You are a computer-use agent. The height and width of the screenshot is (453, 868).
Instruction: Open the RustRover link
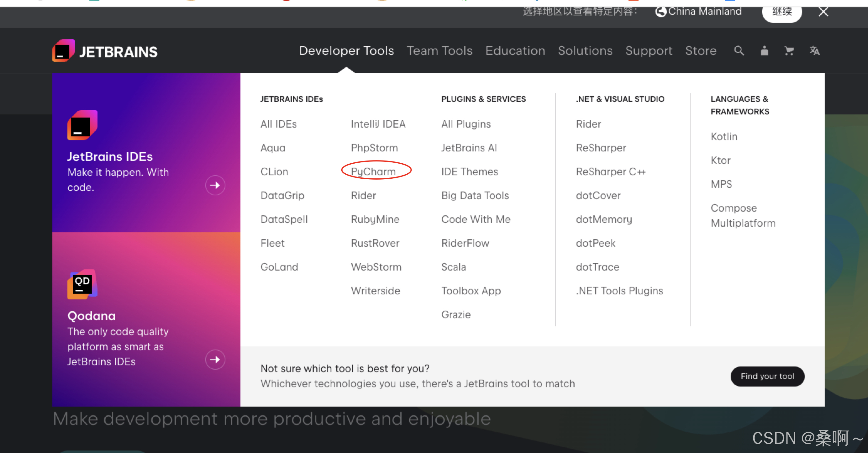click(x=375, y=243)
